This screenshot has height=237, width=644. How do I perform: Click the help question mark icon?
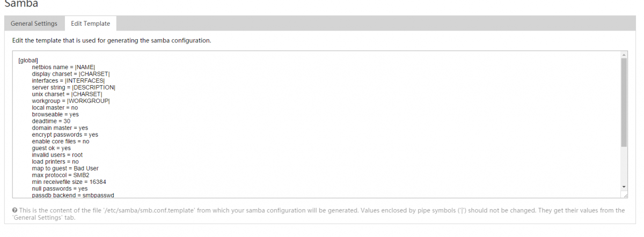(14, 211)
